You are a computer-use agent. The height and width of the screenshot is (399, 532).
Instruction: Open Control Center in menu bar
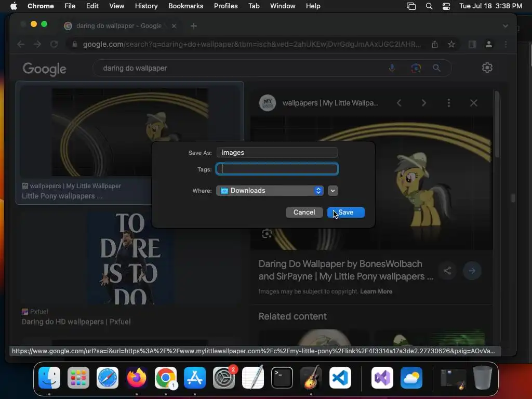tap(446, 6)
